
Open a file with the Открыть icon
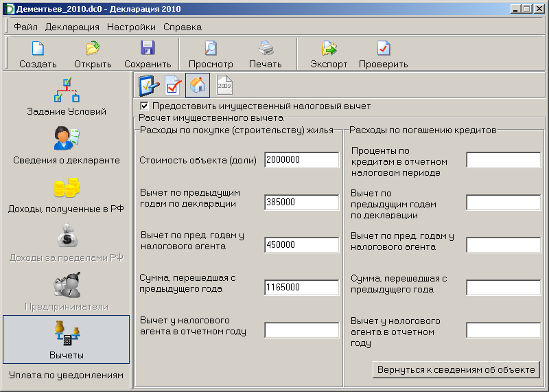coord(93,49)
